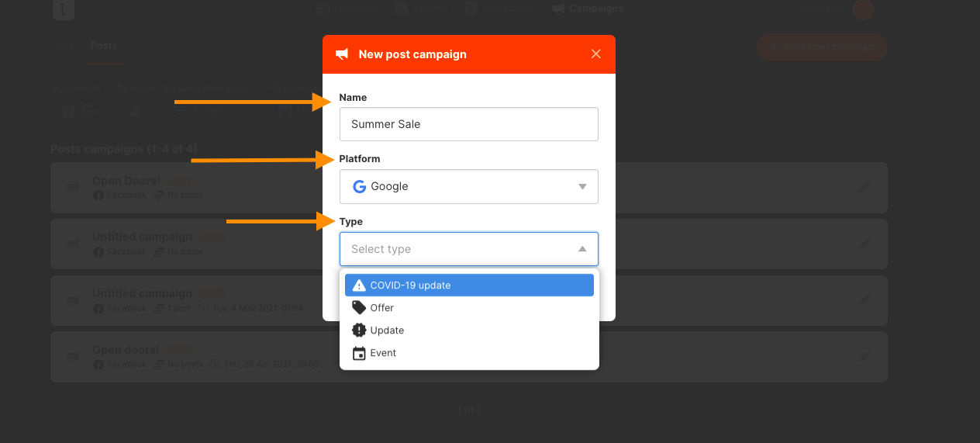Viewport: 980px width, 443px height.
Task: Click the Update badge icon
Action: pyautogui.click(x=359, y=331)
